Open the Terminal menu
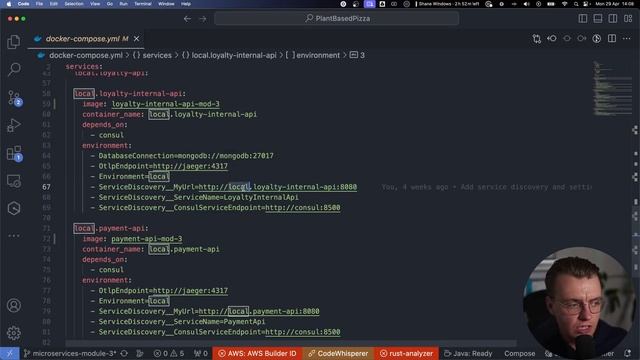This screenshot has height=360, width=640. pos(143,4)
